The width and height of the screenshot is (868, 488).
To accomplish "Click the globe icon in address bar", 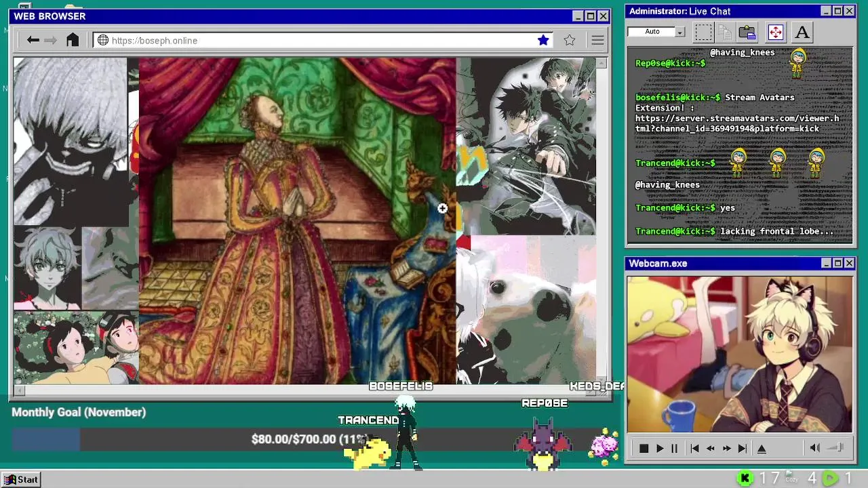I will (103, 40).
